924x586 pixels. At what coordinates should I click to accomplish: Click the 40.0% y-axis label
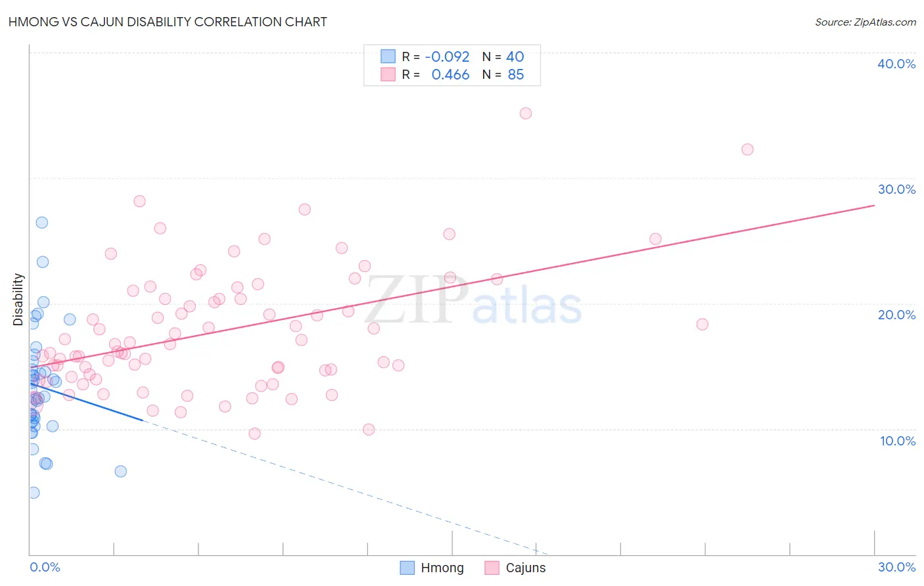(896, 64)
